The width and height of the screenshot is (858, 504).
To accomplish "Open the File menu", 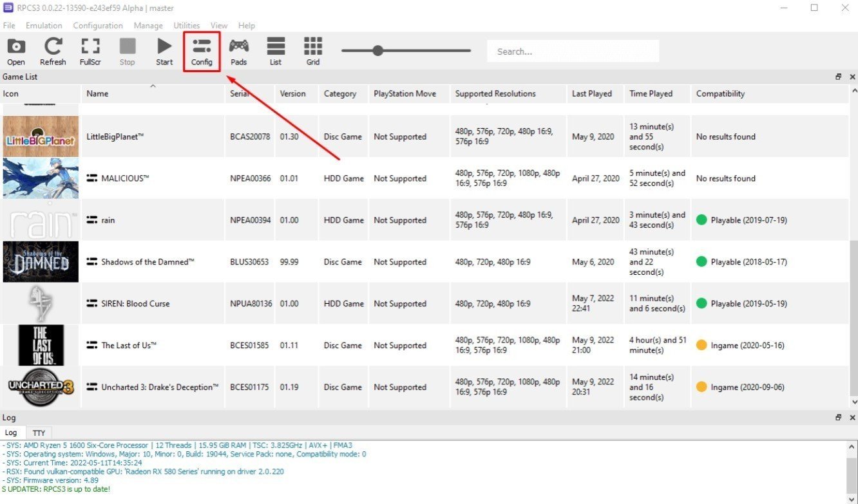I will click(9, 26).
